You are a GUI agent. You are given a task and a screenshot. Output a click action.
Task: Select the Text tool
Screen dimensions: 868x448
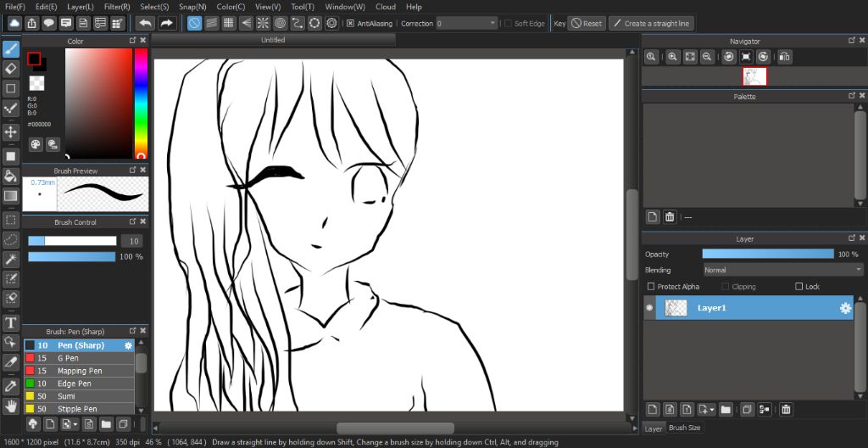[10, 322]
